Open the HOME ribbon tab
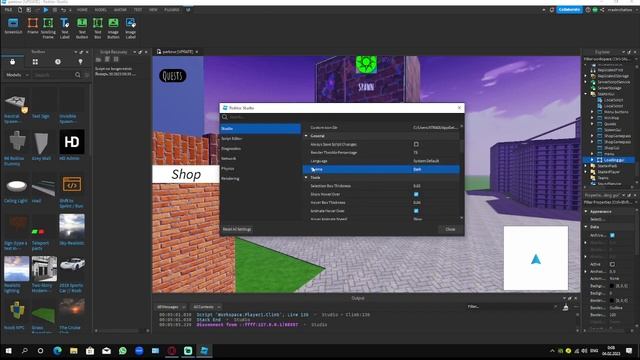This screenshot has height=360, width=640. tap(82, 10)
